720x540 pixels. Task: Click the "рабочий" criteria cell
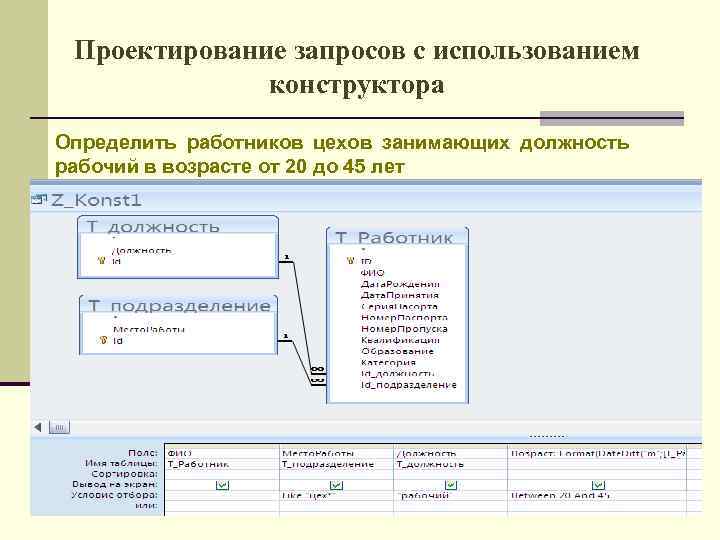click(451, 495)
